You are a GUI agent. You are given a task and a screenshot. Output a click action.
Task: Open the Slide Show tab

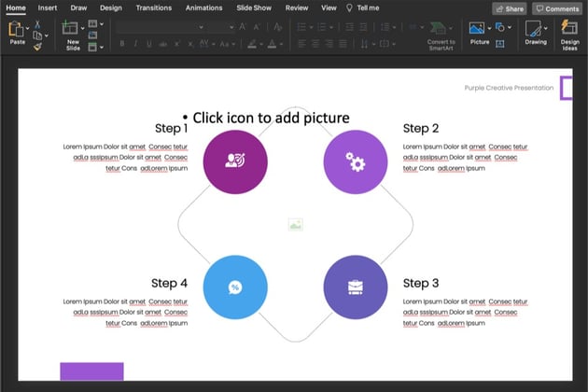[x=253, y=7]
